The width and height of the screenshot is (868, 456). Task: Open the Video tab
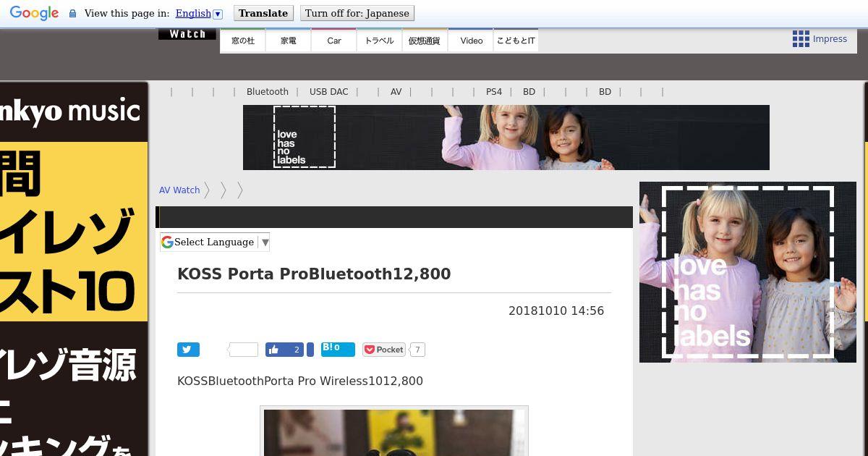[471, 41]
